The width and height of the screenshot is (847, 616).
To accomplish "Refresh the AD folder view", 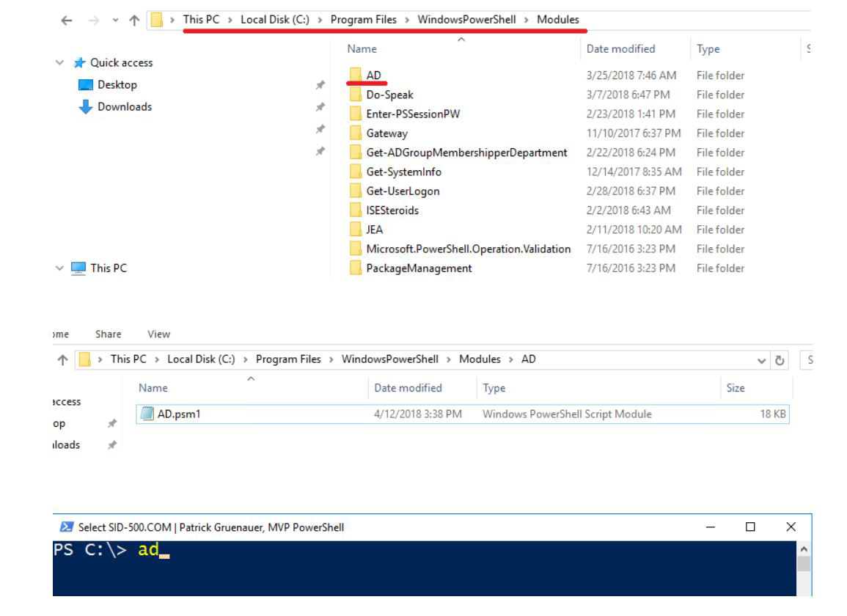I will (780, 360).
